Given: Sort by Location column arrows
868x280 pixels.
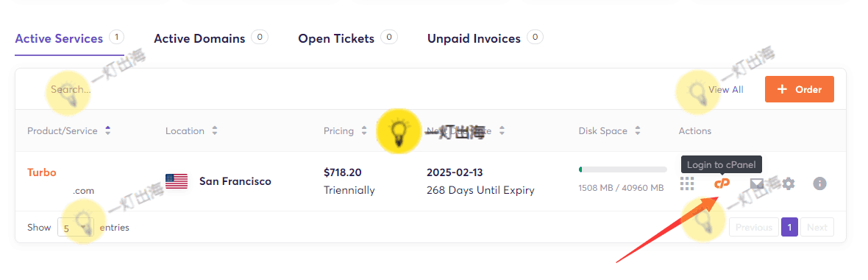Looking at the screenshot, I should tap(215, 131).
